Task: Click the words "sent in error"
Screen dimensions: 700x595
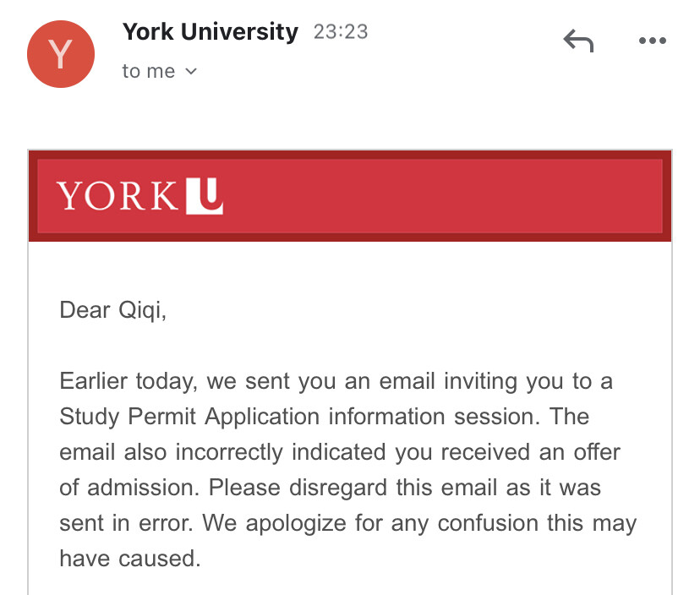Action: pyautogui.click(x=114, y=523)
